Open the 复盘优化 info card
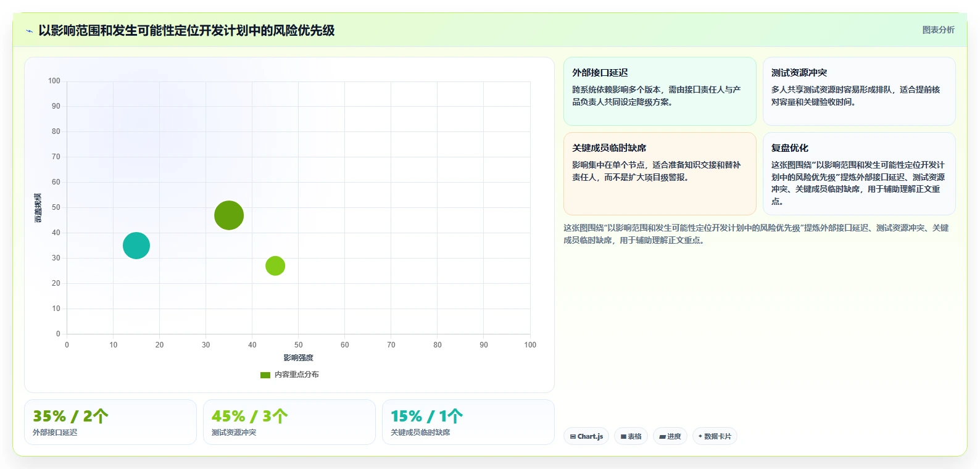 tap(859, 173)
